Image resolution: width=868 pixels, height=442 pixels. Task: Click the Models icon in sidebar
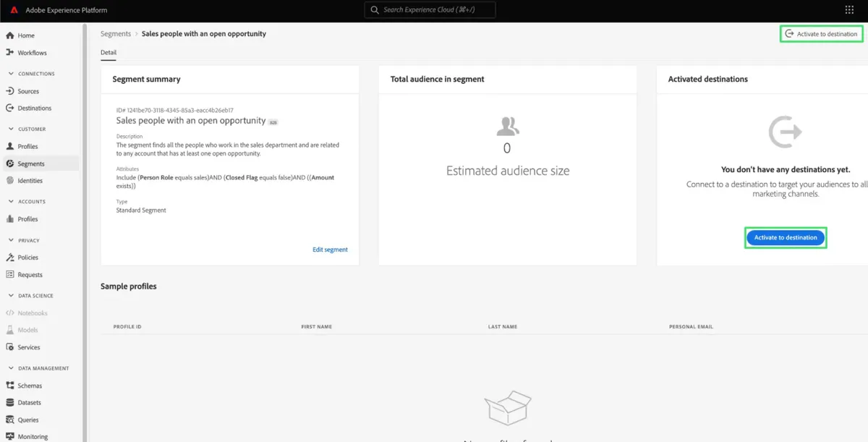10,330
